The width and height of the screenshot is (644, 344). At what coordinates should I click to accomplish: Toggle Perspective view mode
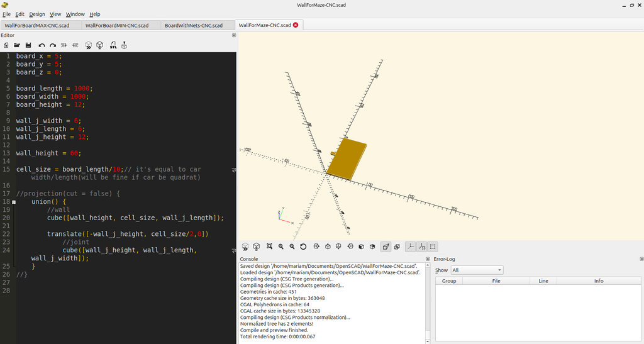click(386, 247)
